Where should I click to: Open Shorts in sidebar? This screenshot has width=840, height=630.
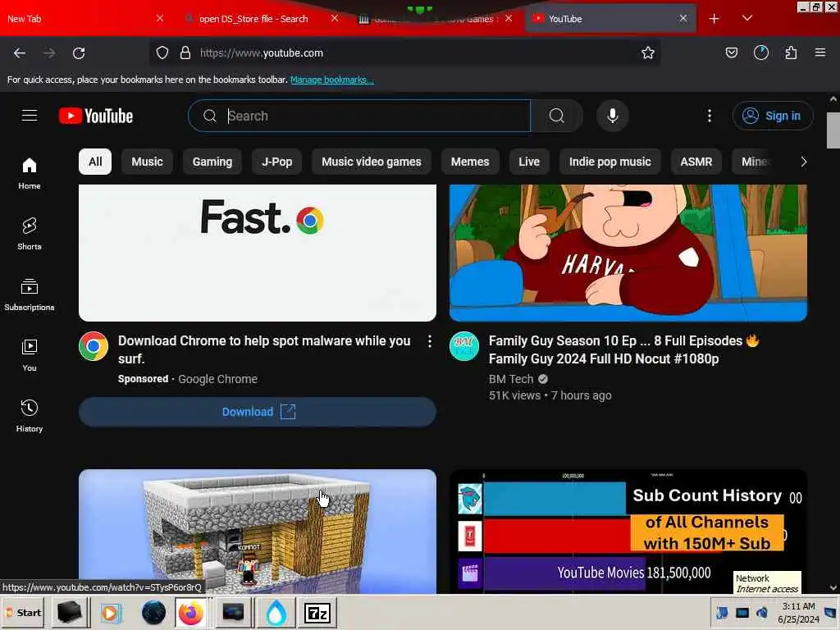coord(30,234)
